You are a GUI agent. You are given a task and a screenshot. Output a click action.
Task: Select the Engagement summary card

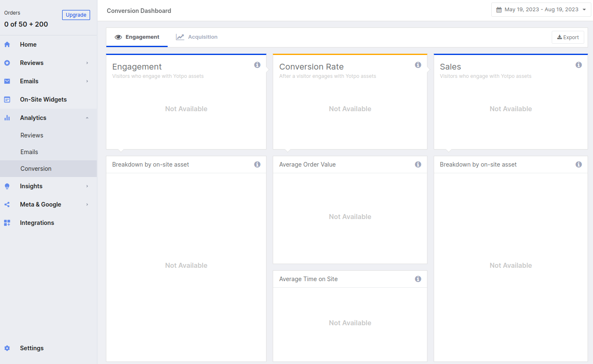point(186,102)
